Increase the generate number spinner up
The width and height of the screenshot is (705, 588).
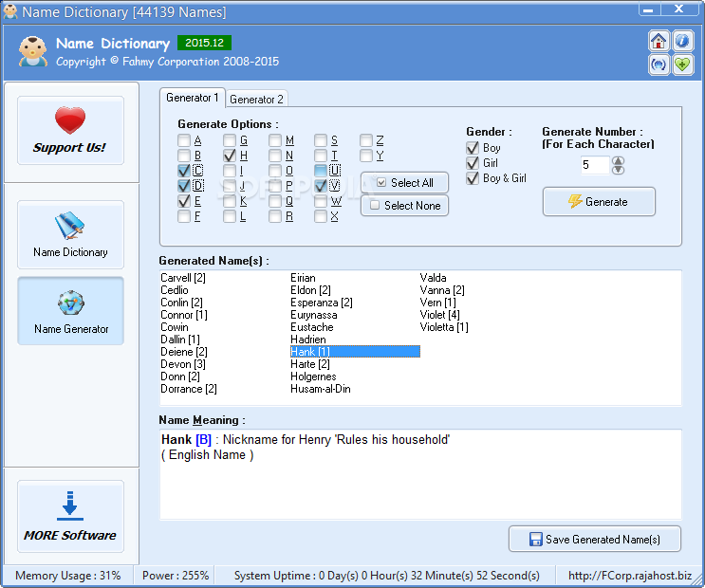[x=619, y=161]
